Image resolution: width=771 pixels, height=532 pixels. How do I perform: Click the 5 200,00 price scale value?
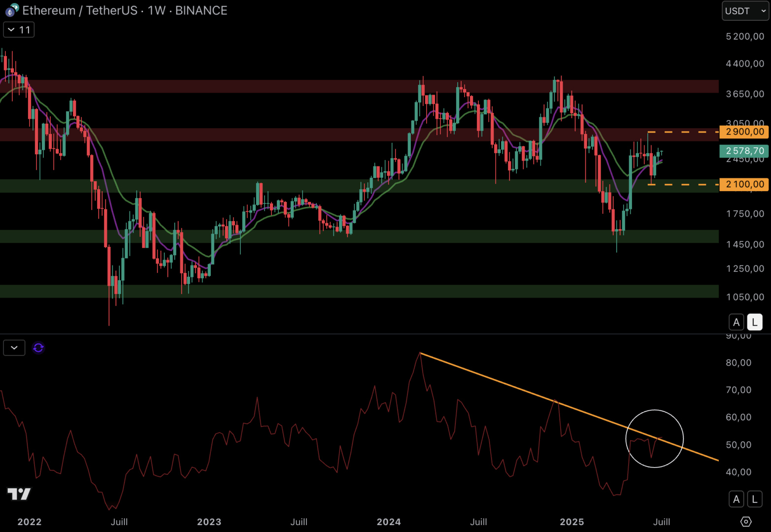click(x=745, y=36)
